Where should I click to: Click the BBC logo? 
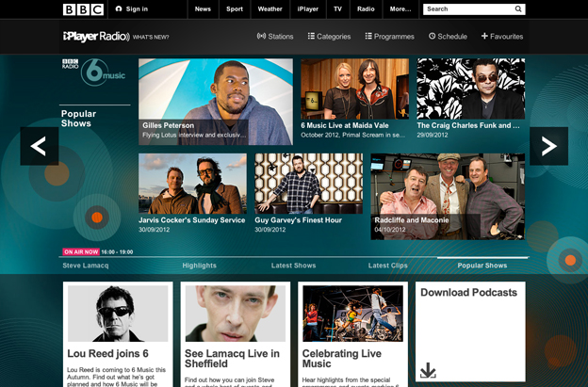tap(83, 9)
